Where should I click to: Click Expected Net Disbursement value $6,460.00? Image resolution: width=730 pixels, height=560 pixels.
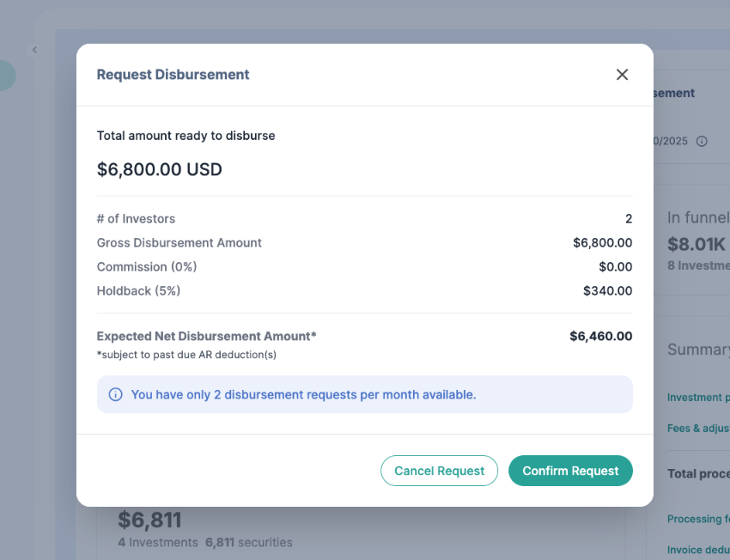point(600,336)
